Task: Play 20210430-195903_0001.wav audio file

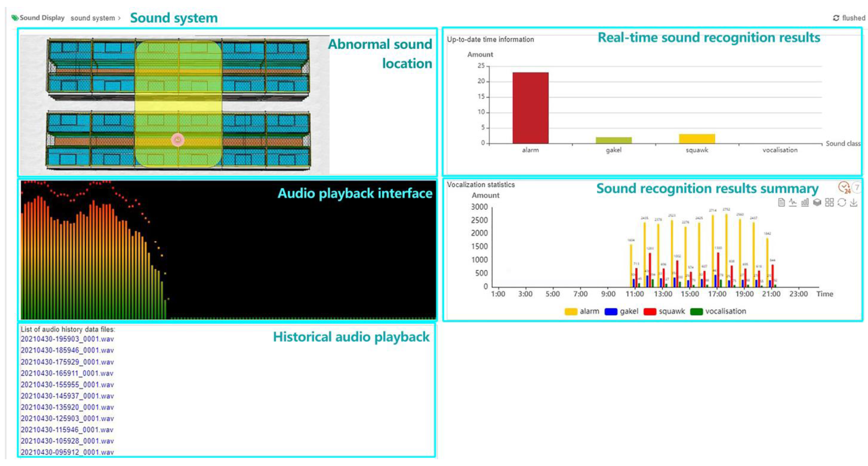Action: (x=67, y=339)
